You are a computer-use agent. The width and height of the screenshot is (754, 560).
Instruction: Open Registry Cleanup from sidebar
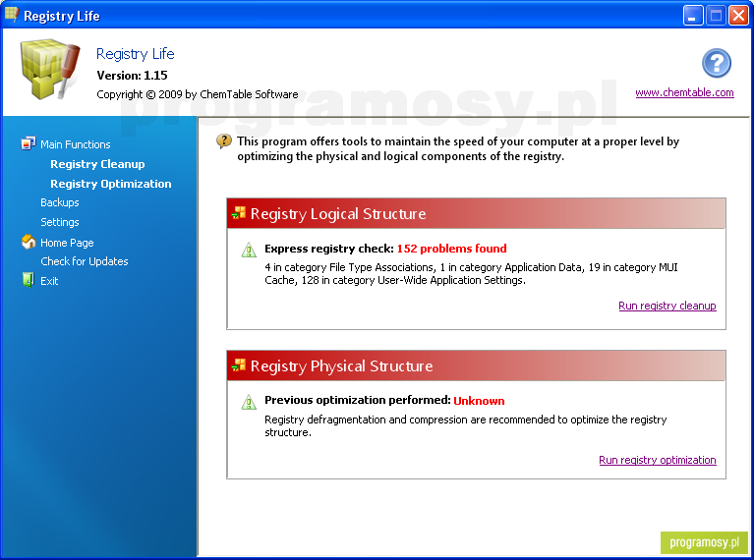pyautogui.click(x=97, y=164)
